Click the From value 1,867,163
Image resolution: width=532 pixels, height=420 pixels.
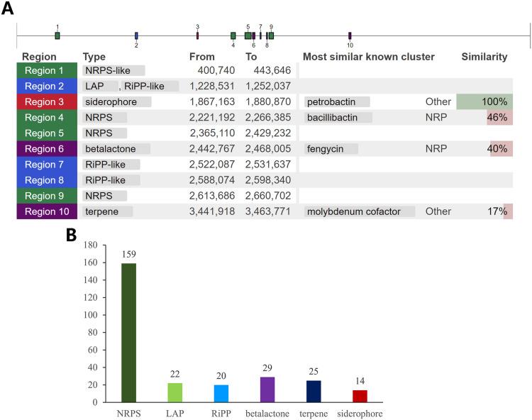click(x=212, y=101)
